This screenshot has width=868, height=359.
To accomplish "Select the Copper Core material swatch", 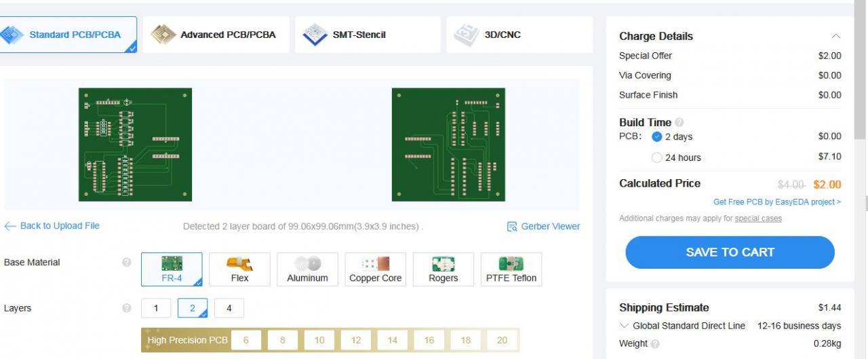I will pyautogui.click(x=375, y=269).
